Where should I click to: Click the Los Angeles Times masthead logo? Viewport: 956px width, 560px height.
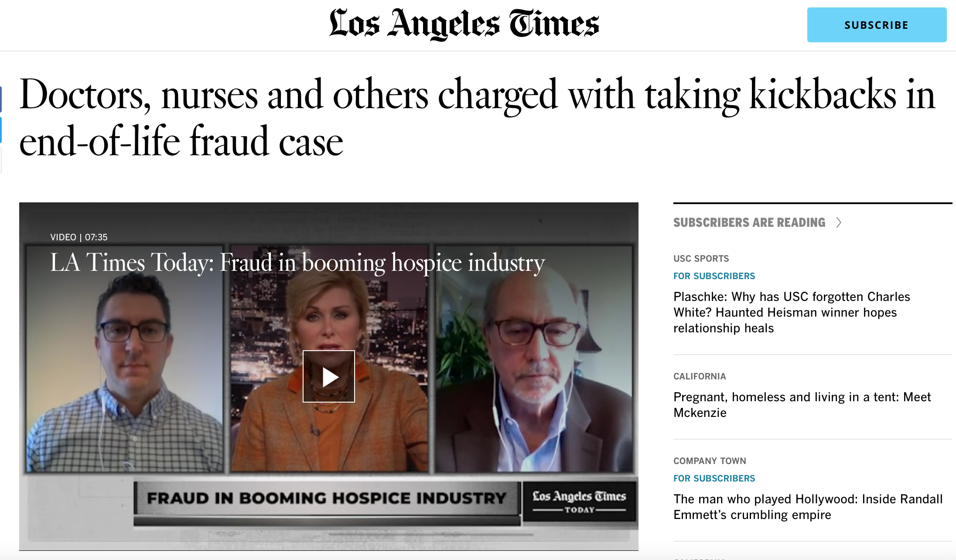(464, 24)
